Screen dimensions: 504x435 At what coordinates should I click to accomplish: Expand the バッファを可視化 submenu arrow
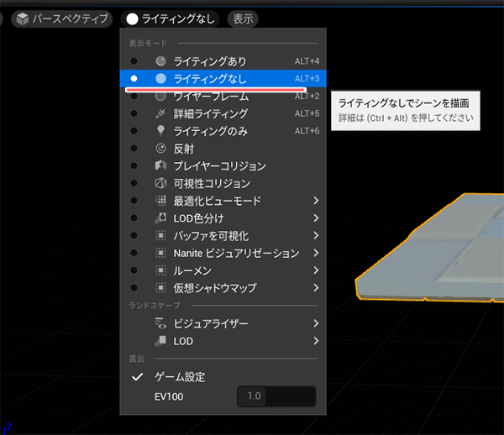316,236
